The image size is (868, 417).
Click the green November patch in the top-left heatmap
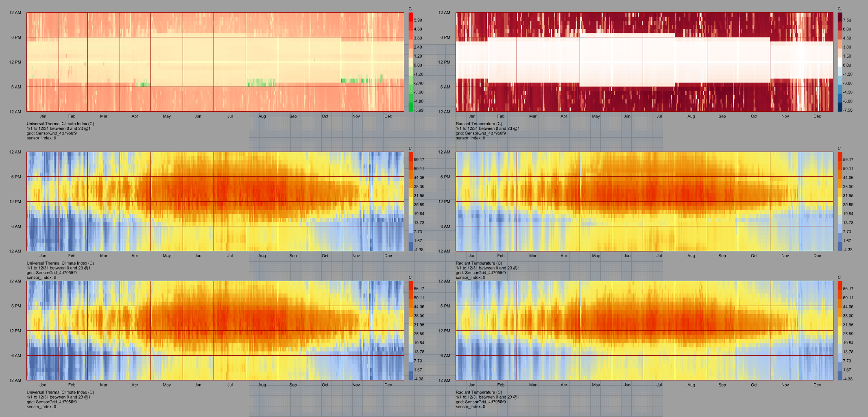tap(355, 80)
